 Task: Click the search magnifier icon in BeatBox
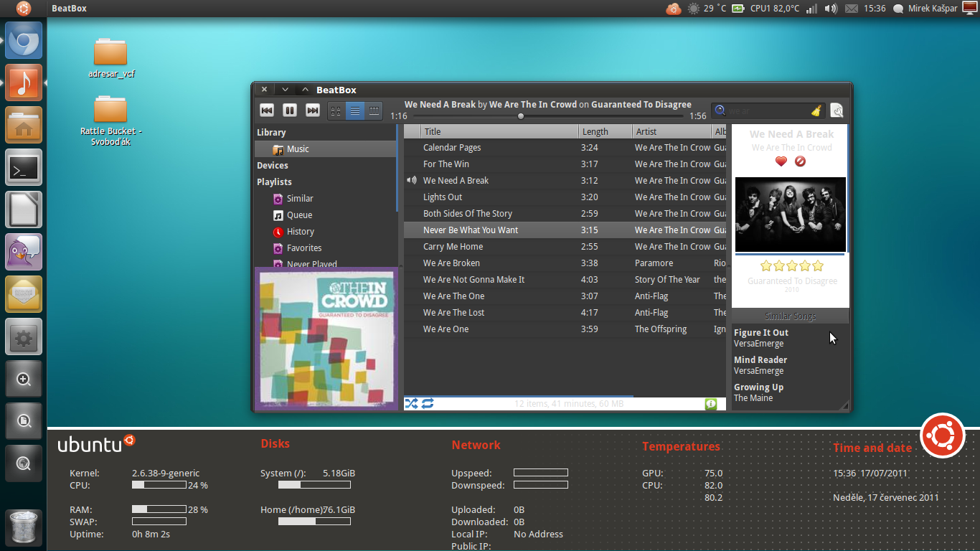point(720,110)
